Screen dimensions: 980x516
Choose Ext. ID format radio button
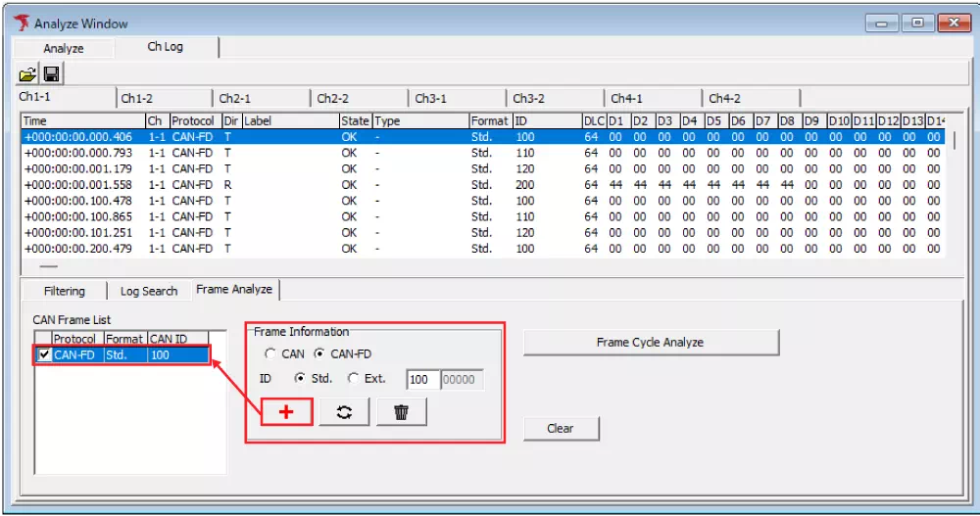click(354, 378)
